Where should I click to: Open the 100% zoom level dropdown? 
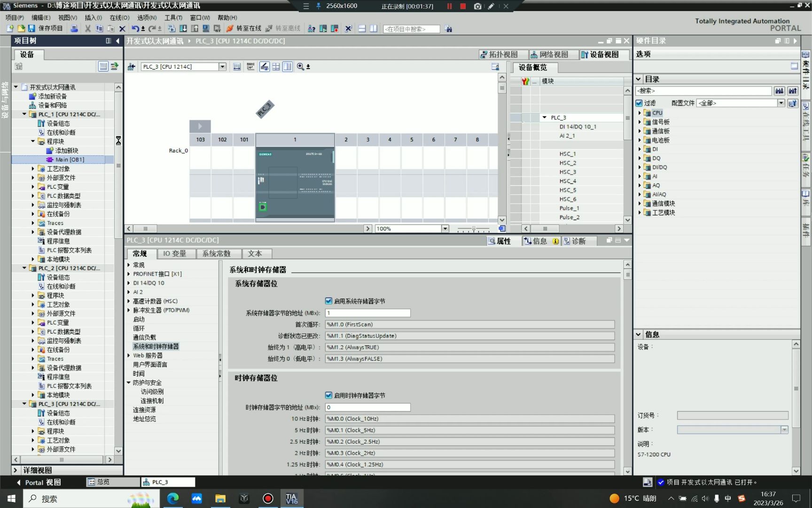click(445, 229)
